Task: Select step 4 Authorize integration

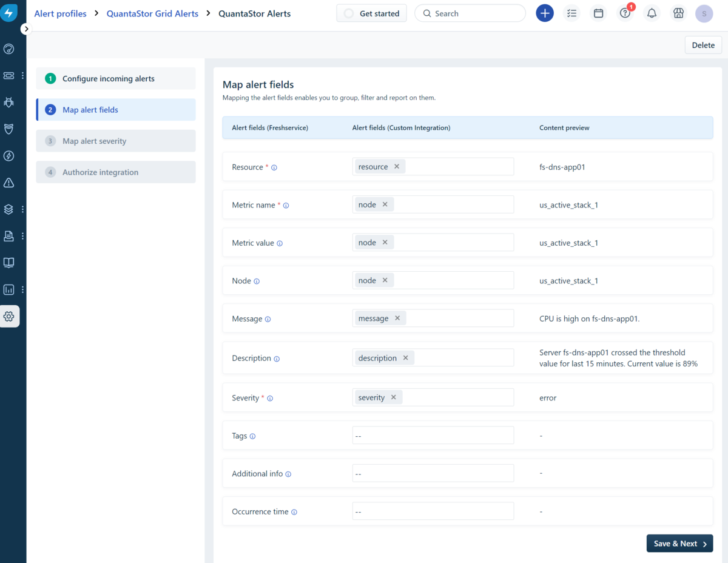Action: coord(116,172)
